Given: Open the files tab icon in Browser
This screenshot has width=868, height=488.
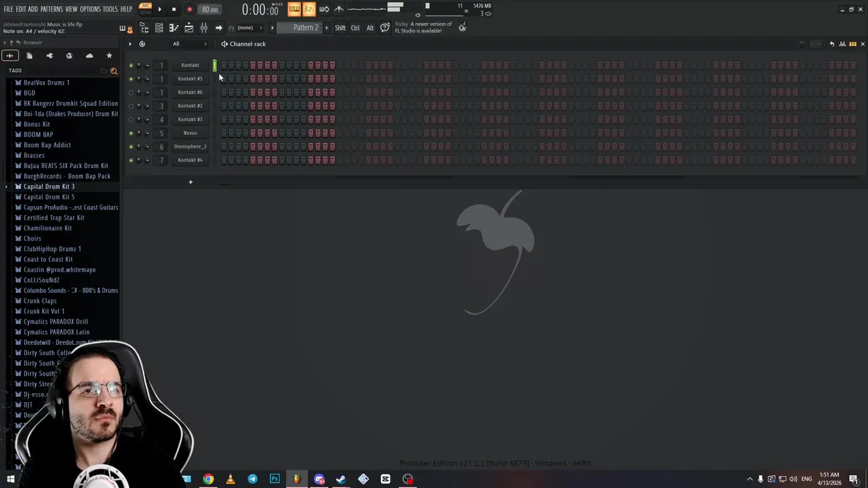Looking at the screenshot, I should pyautogui.click(x=29, y=56).
